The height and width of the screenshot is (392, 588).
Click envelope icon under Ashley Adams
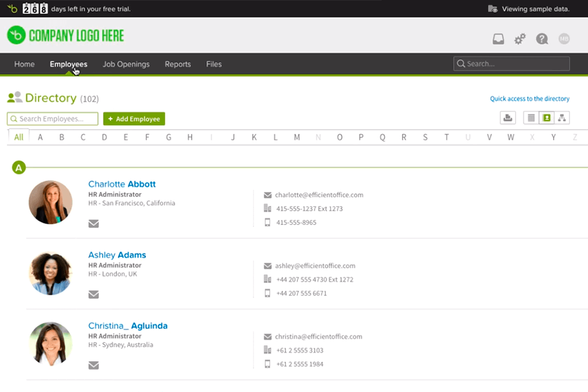pos(93,295)
